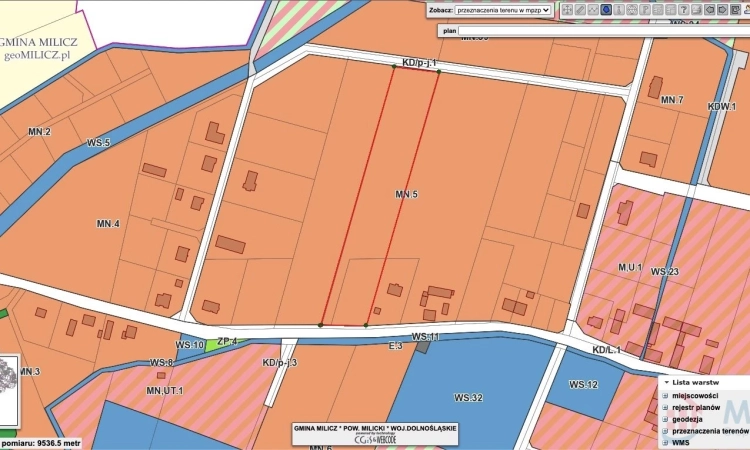Click the globe full-extent icon
This screenshot has height=450, width=750.
[x=632, y=10]
